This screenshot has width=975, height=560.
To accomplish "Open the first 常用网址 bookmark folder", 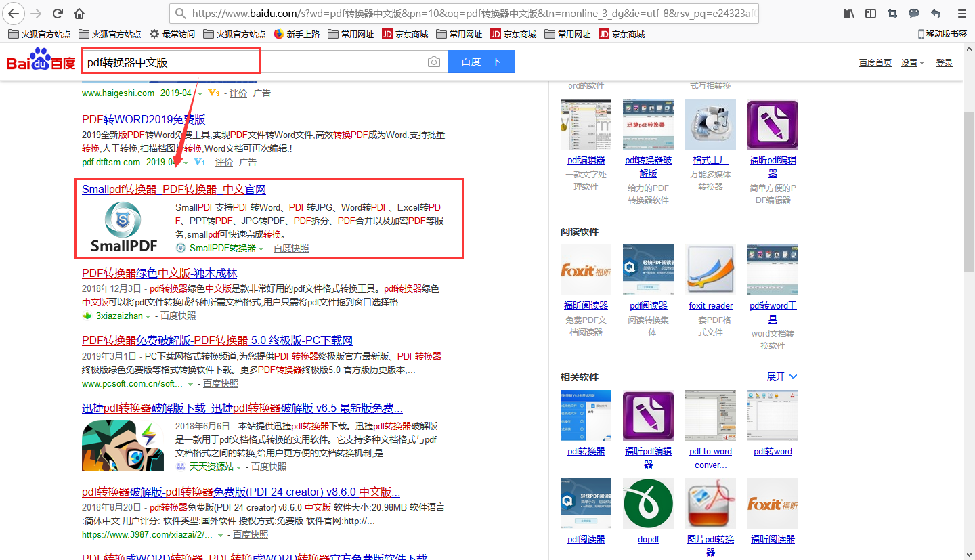I will pyautogui.click(x=351, y=34).
